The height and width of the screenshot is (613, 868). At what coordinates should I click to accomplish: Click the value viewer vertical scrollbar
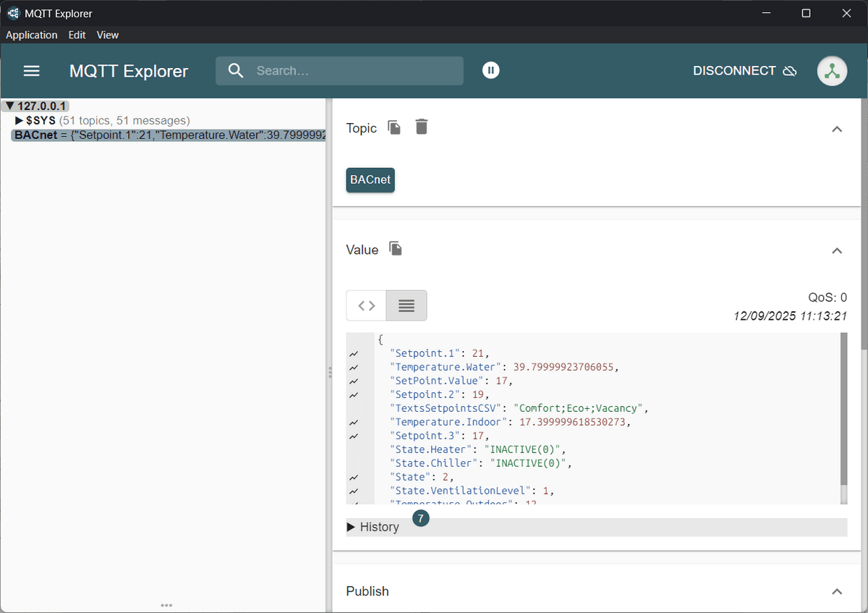coord(843,409)
